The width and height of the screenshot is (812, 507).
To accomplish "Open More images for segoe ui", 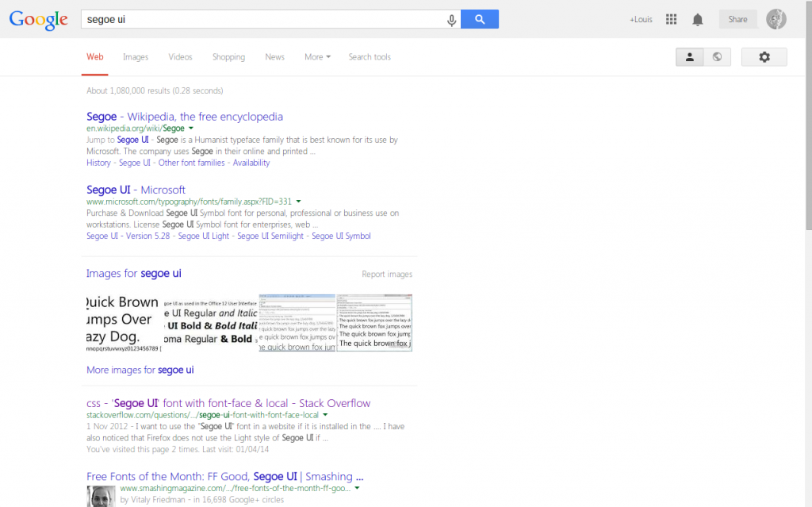I will [140, 370].
